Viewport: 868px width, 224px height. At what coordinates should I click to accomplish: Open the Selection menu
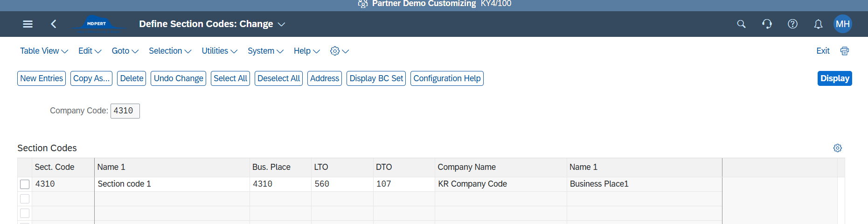[170, 51]
